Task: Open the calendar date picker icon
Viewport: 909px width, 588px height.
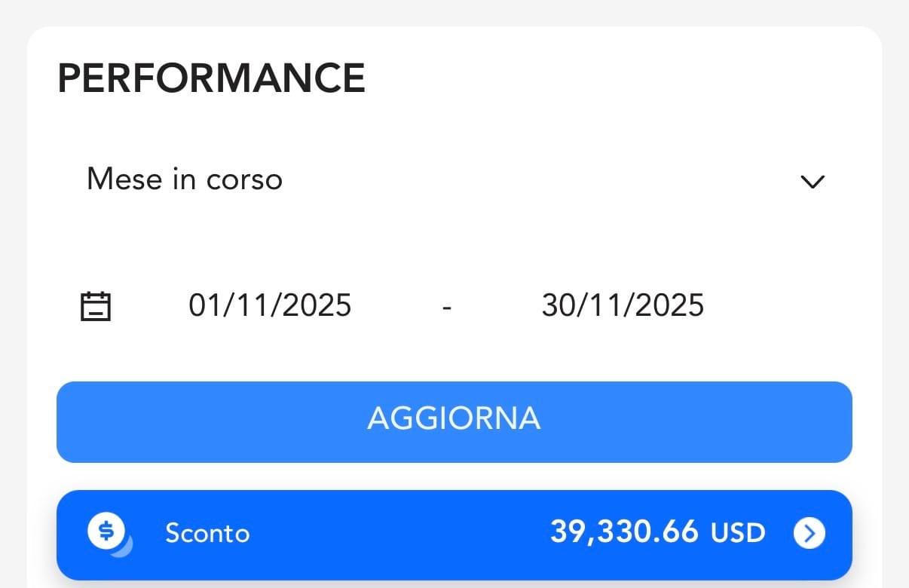Action: tap(96, 306)
